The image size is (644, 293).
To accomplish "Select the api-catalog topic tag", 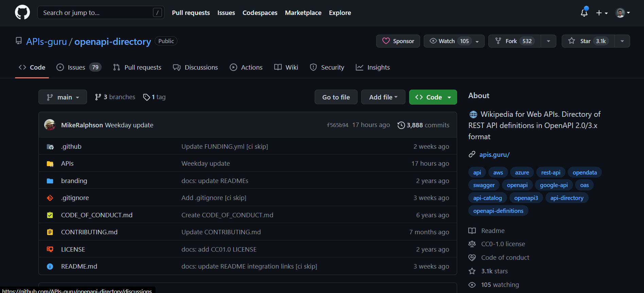I will 487,198.
